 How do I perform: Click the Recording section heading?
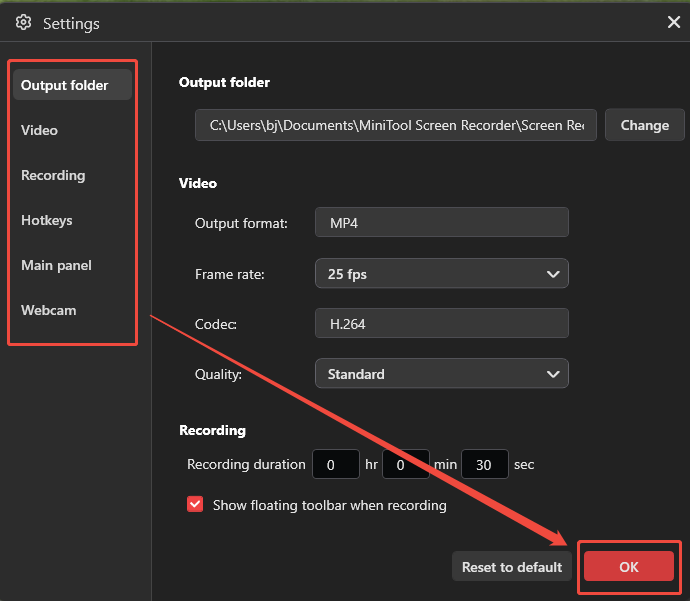[213, 430]
